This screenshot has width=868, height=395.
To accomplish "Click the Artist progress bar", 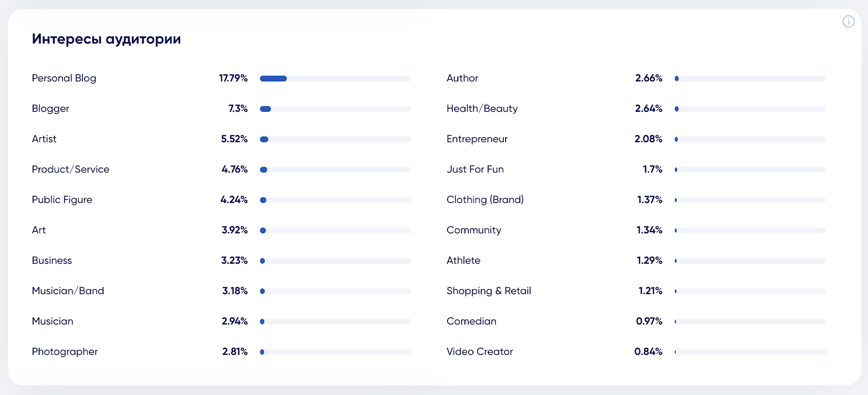I will (x=335, y=139).
